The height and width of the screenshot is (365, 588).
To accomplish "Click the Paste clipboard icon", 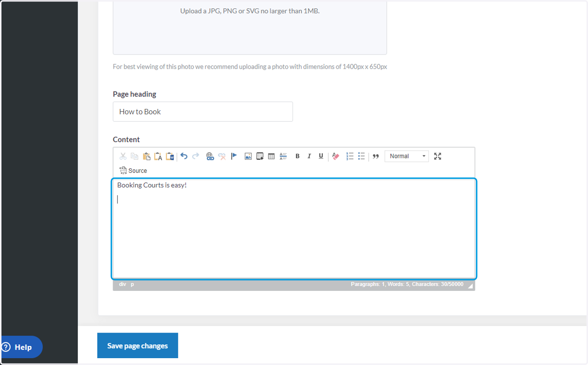I will point(147,156).
